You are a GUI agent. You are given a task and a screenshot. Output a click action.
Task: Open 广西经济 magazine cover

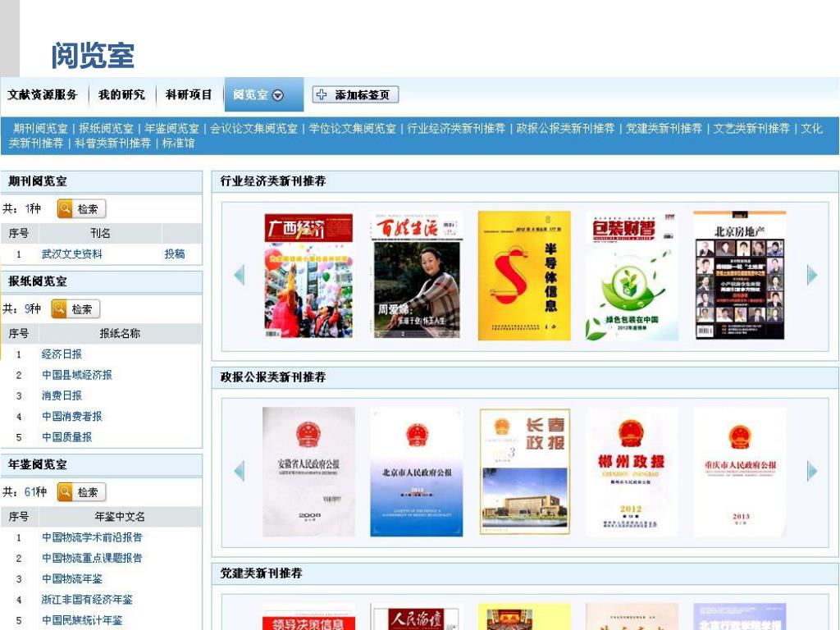pyautogui.click(x=308, y=276)
